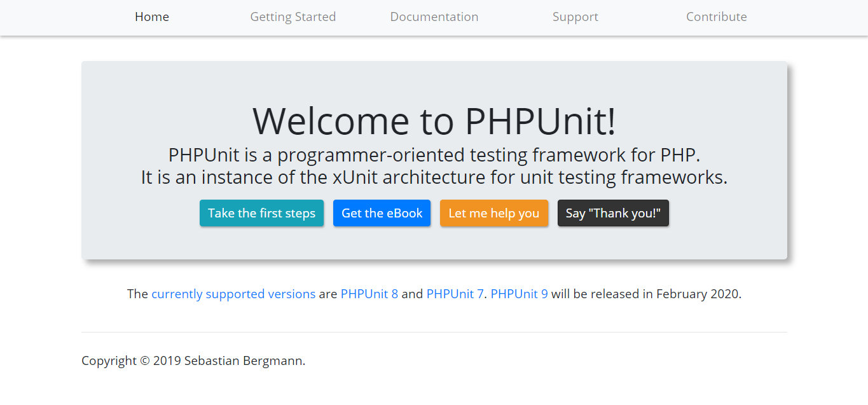The image size is (868, 405).
Task: Open the Home navigation tab
Action: click(152, 17)
